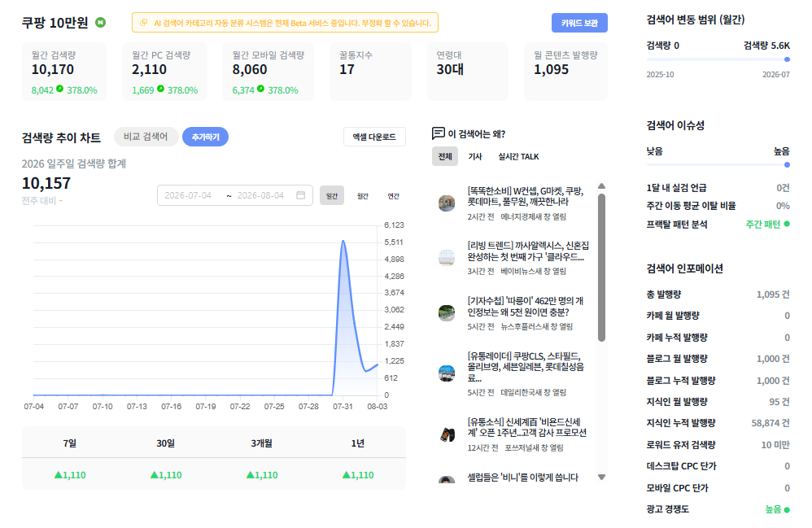Click the calendar icon in date range field

click(x=300, y=195)
